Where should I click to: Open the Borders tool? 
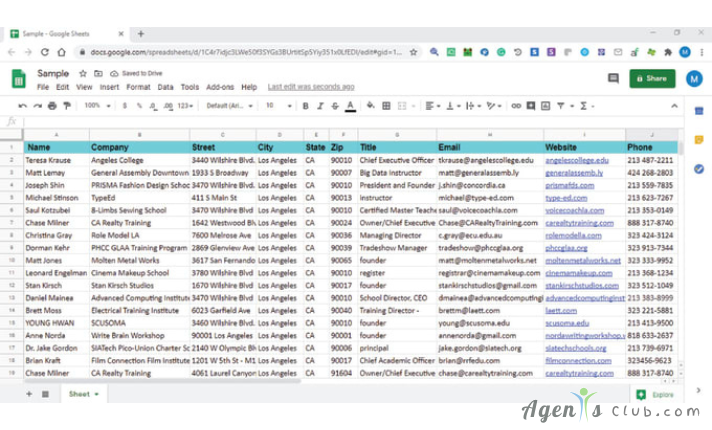pyautogui.click(x=386, y=106)
